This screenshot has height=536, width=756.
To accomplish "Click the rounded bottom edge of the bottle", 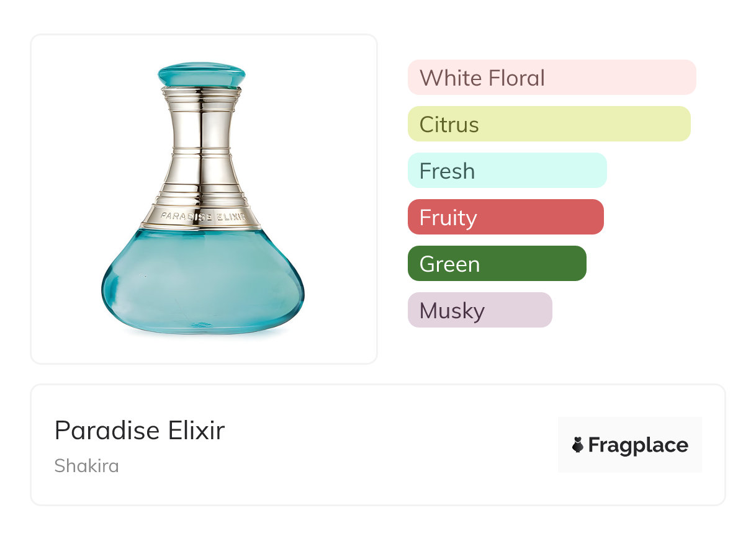I will coord(202,333).
